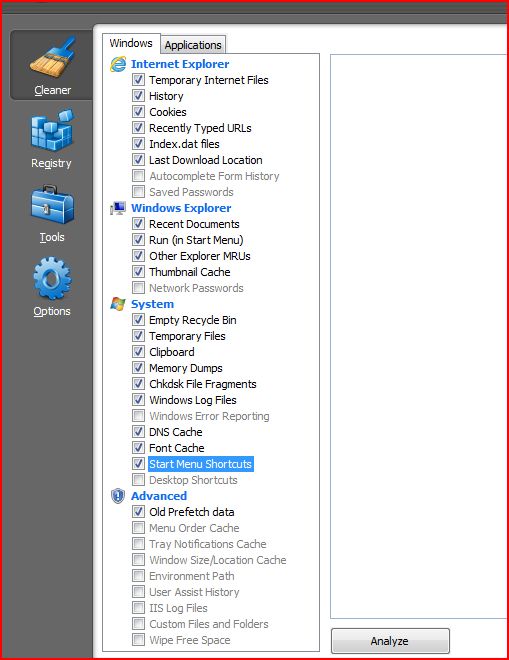Enable Saved Passwords checkbox
Viewport: 509px width, 660px height.
[x=138, y=192]
